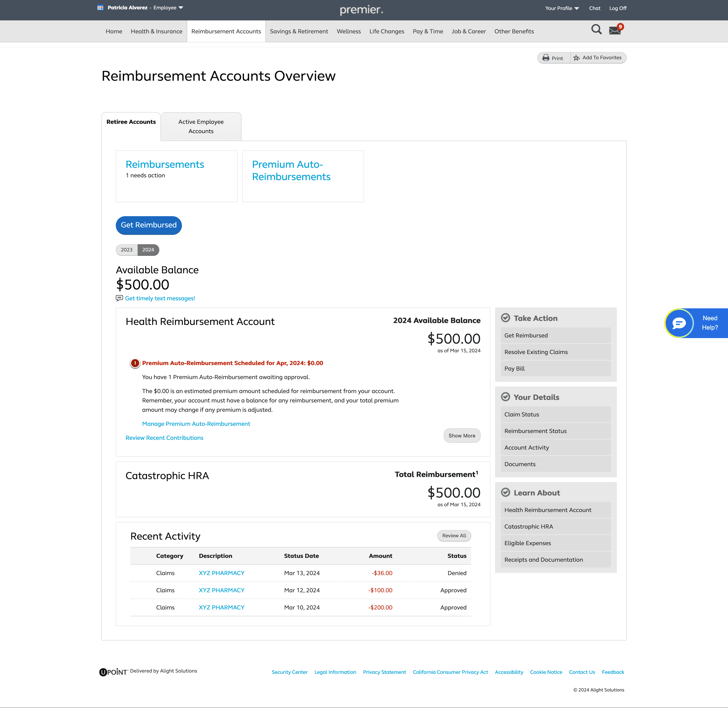Click the red alert exclamation icon
The image size is (728, 708).
pyautogui.click(x=135, y=363)
